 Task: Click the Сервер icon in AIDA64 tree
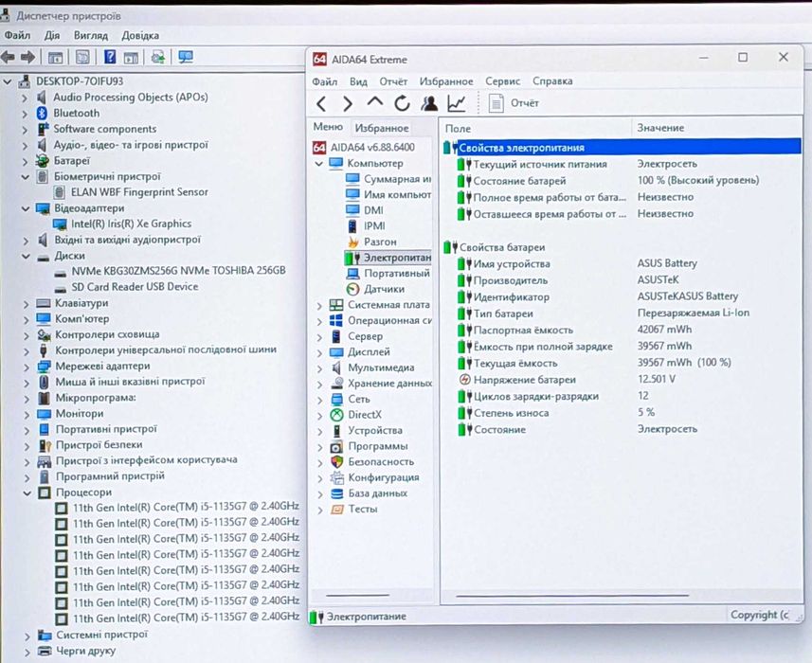(336, 336)
